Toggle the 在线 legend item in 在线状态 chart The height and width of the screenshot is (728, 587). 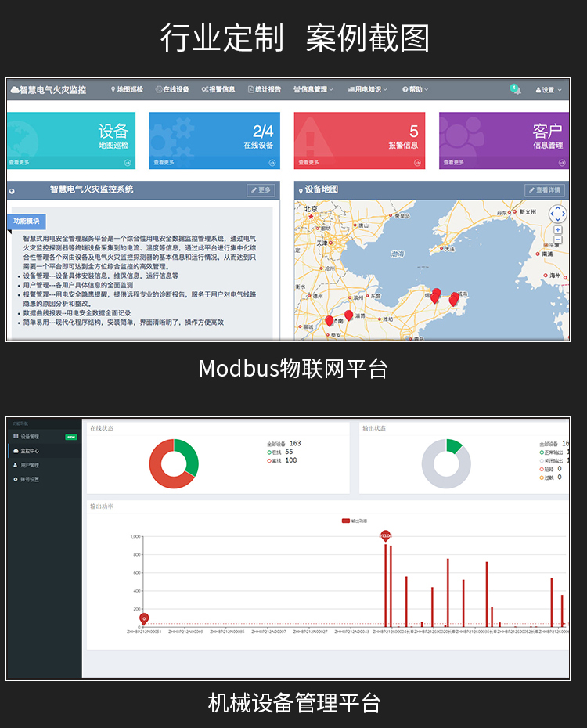click(x=274, y=452)
